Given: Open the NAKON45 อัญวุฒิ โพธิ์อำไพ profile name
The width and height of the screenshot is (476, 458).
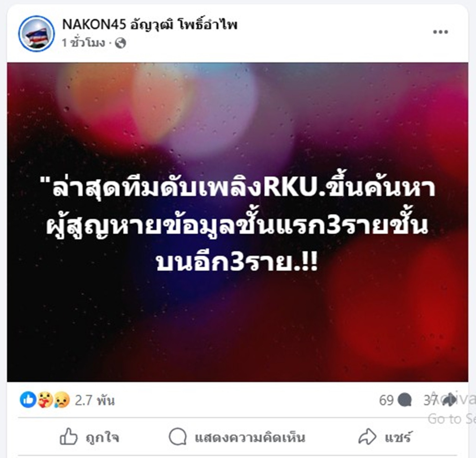Looking at the screenshot, I should click(150, 24).
